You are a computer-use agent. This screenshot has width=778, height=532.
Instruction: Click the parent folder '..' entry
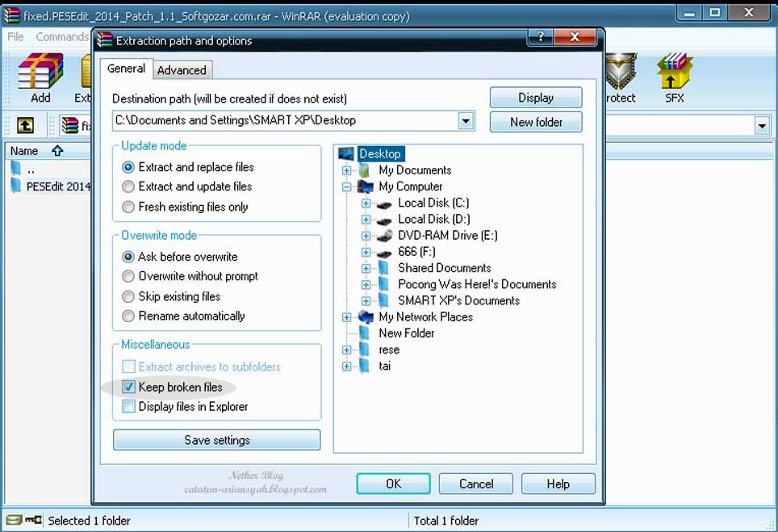[23, 170]
